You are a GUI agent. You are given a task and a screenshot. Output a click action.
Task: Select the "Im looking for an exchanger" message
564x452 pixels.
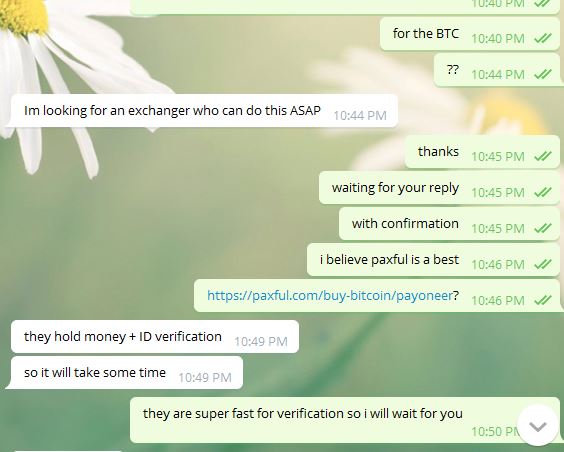204,111
